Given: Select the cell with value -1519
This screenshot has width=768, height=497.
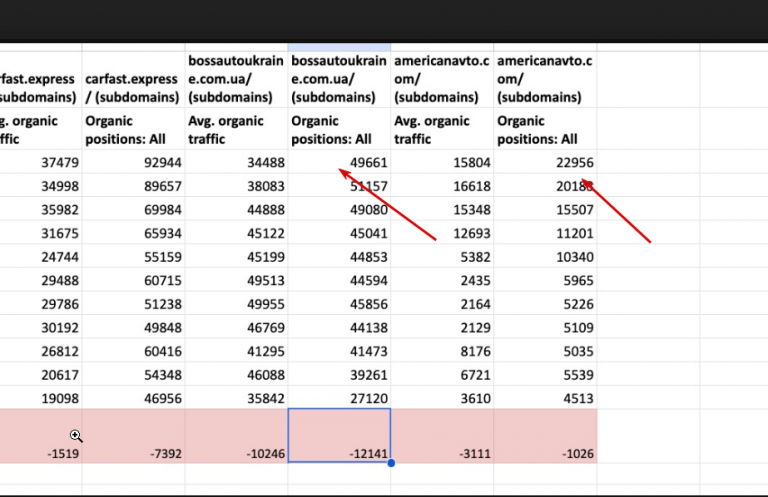Looking at the screenshot, I should (x=41, y=436).
